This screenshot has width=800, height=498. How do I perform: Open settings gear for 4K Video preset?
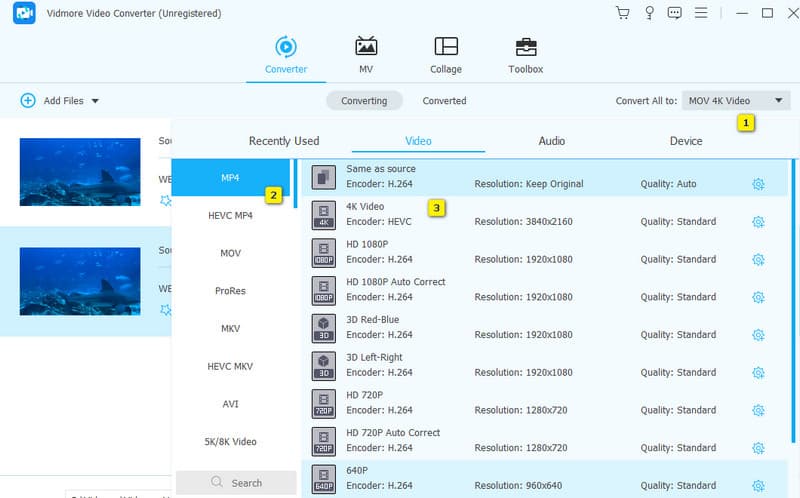pos(758,222)
